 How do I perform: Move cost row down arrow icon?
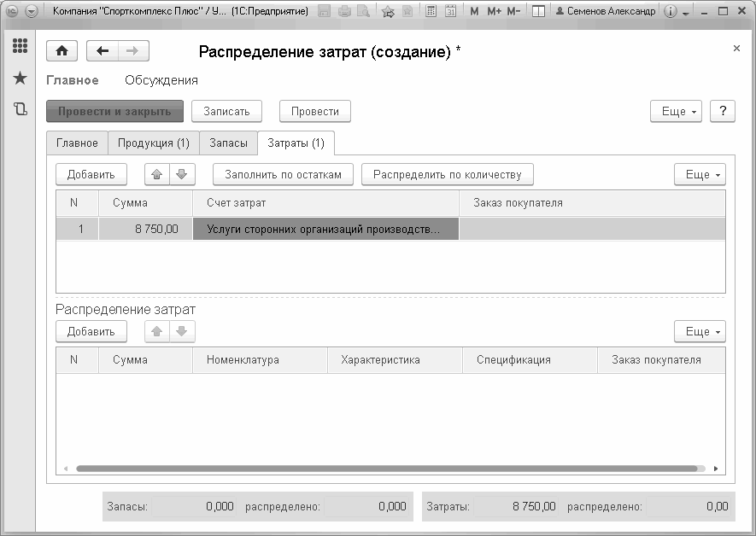click(182, 174)
